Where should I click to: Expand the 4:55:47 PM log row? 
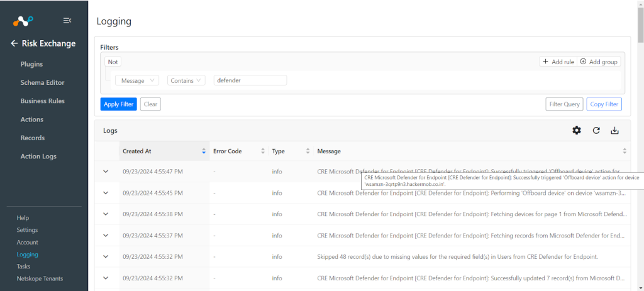(x=106, y=171)
